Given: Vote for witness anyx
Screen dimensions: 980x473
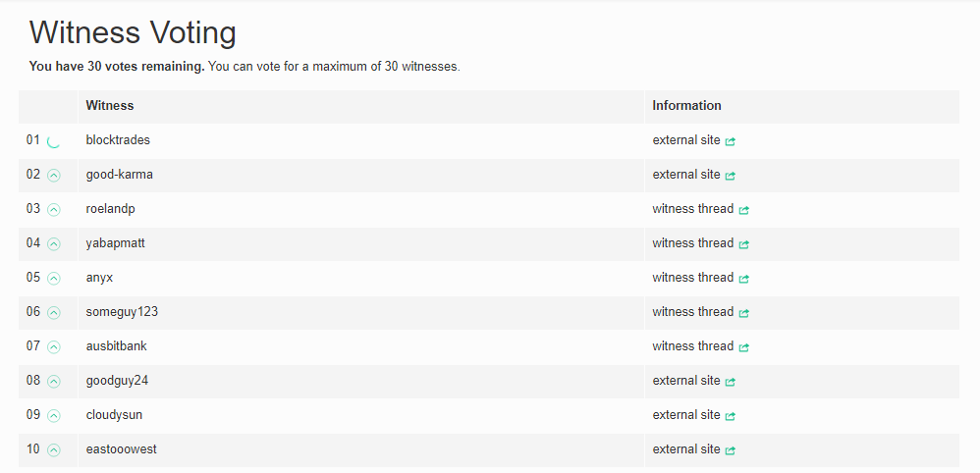Looking at the screenshot, I should (x=54, y=279).
